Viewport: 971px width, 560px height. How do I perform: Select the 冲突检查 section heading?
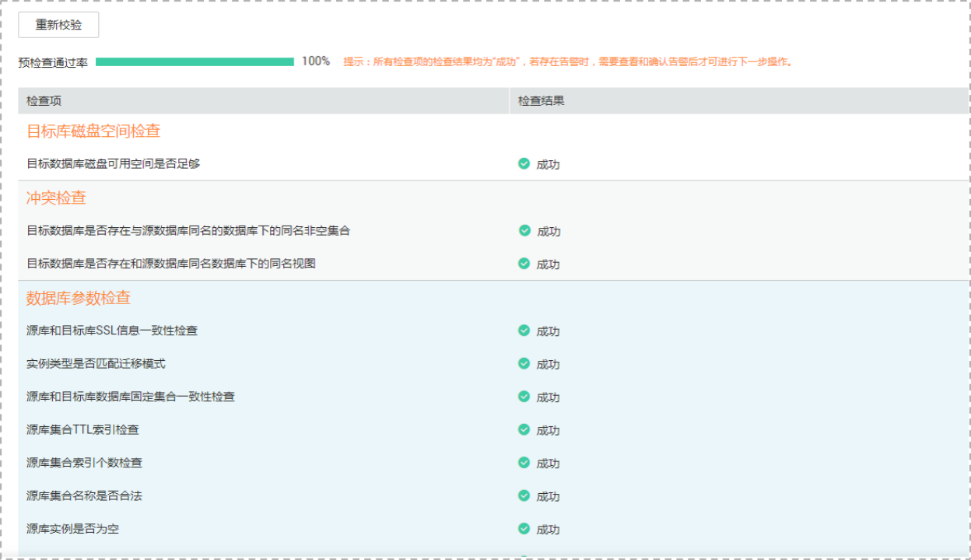(56, 198)
